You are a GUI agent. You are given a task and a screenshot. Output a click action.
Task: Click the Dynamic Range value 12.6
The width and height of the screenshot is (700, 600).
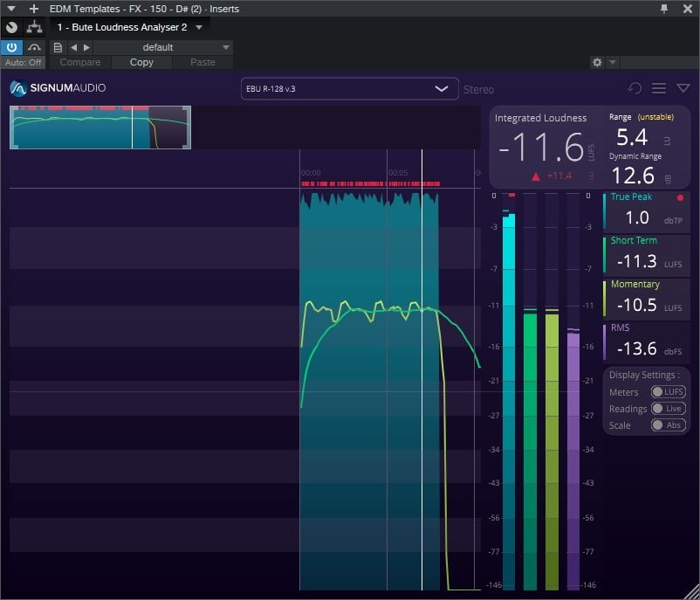(633, 176)
